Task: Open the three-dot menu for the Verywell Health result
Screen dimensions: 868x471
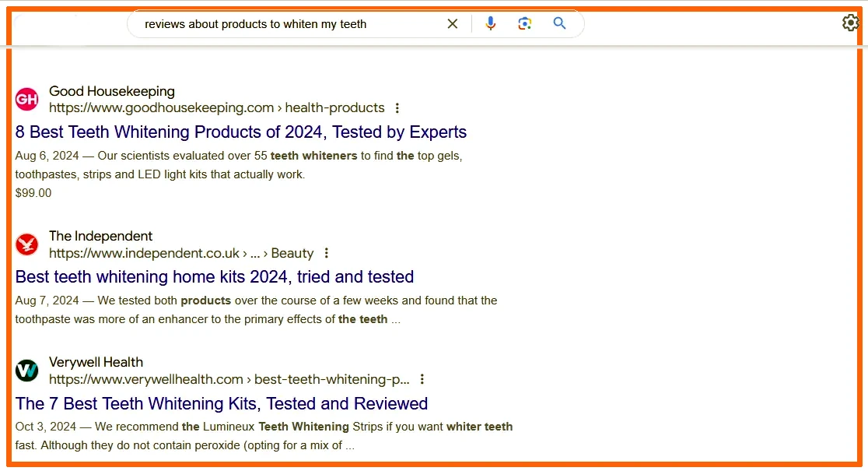Action: (x=422, y=379)
